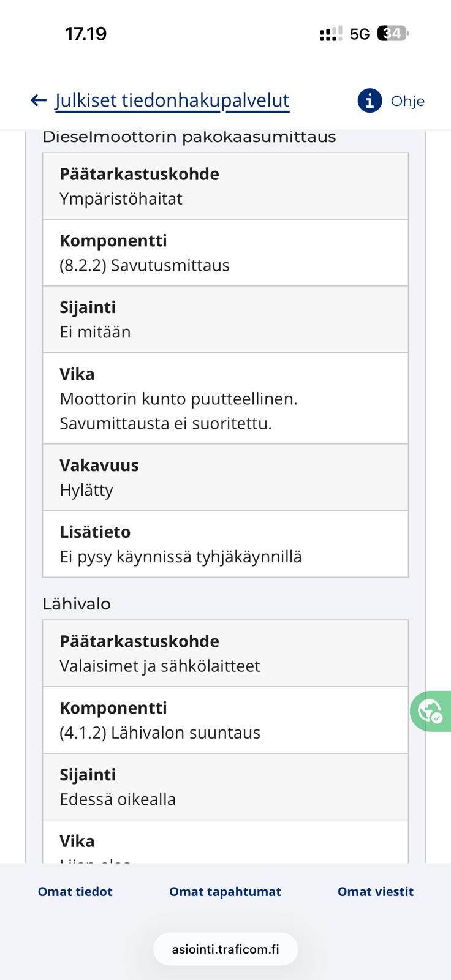The image size is (451, 980).
Task: Tap the Lähivalon suuntaus component row
Action: coord(225,720)
